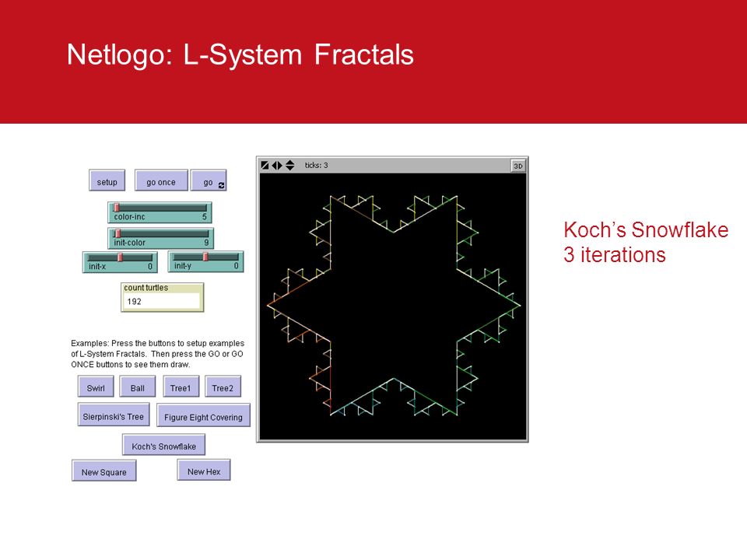Click the vertical arrows view icon

(x=289, y=165)
